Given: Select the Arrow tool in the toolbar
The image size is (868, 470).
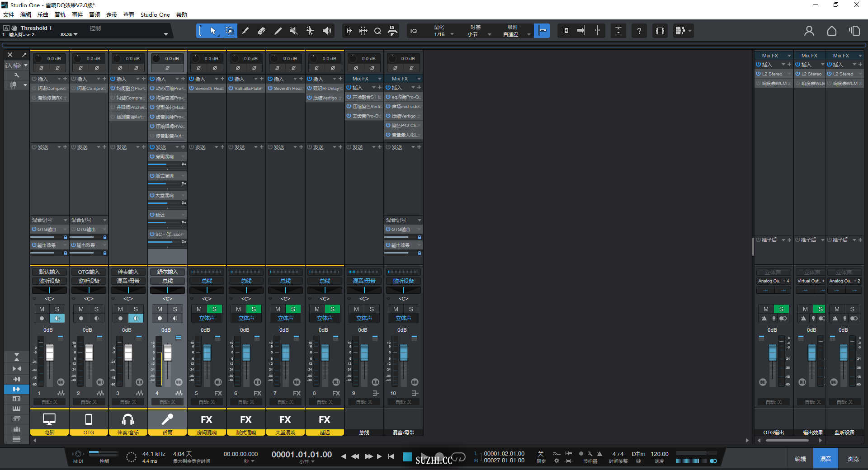Looking at the screenshot, I should [x=213, y=31].
